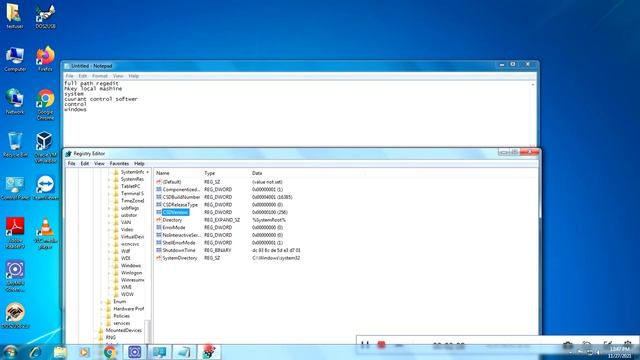640x360 pixels.
Task: Select the MountedDevices key in tree
Action: 123,331
